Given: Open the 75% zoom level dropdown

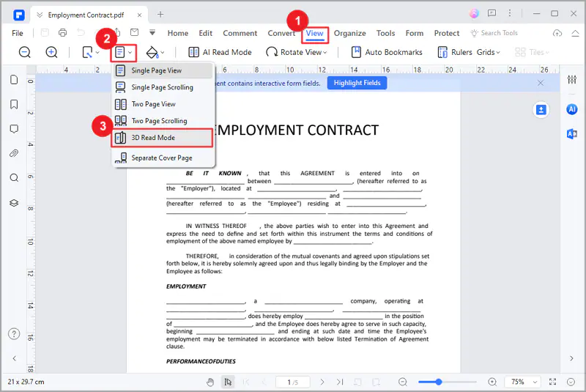Looking at the screenshot, I should pos(523,382).
